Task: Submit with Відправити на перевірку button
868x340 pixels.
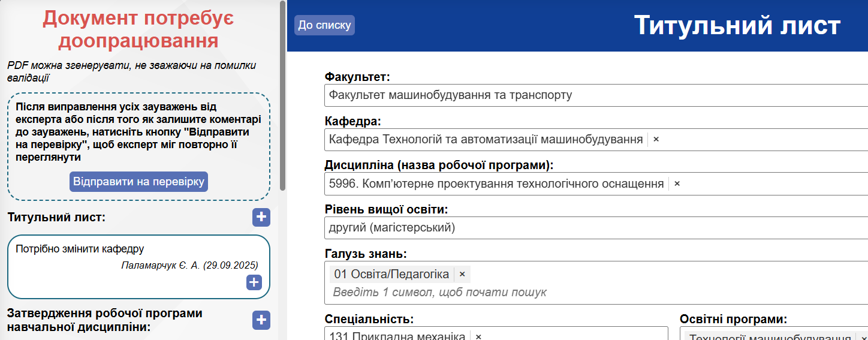Action: 138,182
